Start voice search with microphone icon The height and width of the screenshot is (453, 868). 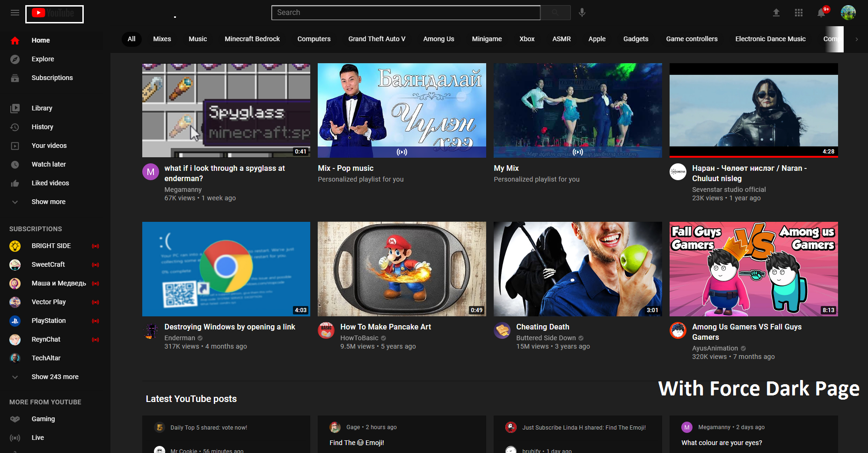tap(582, 13)
